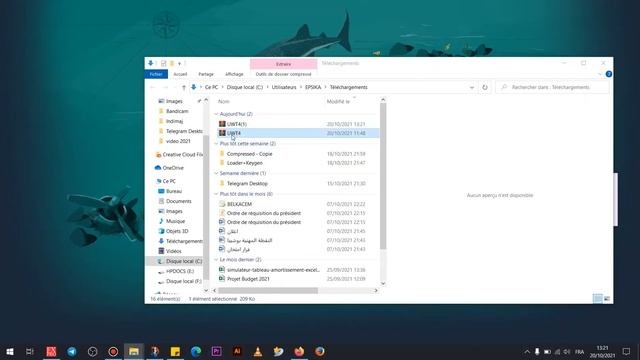This screenshot has width=640, height=360.
Task: Switch to details view toggle in status bar
Action: pyautogui.click(x=598, y=299)
